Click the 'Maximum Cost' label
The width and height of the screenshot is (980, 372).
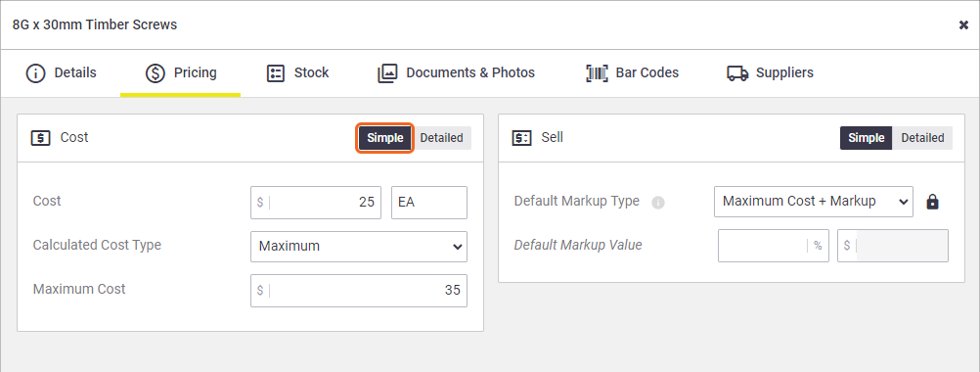pos(79,289)
